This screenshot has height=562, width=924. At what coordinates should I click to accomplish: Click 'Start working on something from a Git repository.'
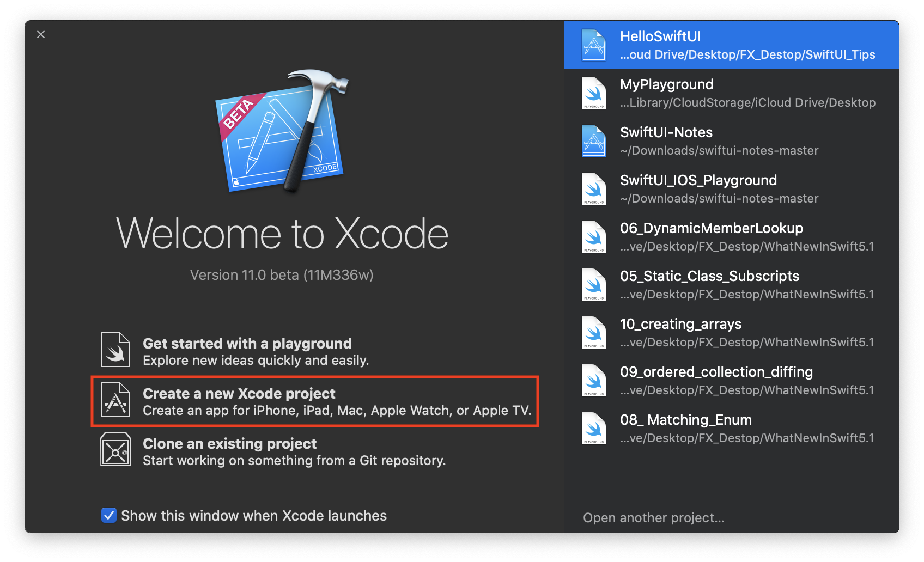(294, 461)
